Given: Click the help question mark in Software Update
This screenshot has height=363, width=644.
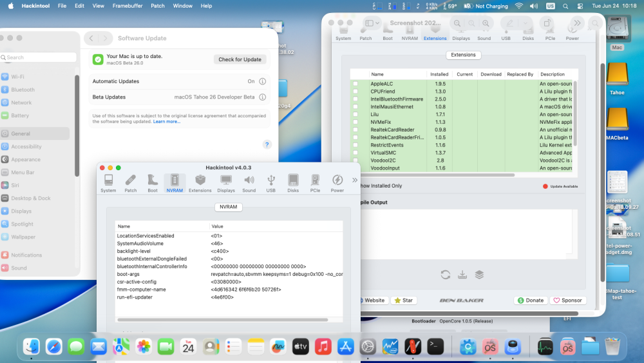Looking at the screenshot, I should 267,144.
